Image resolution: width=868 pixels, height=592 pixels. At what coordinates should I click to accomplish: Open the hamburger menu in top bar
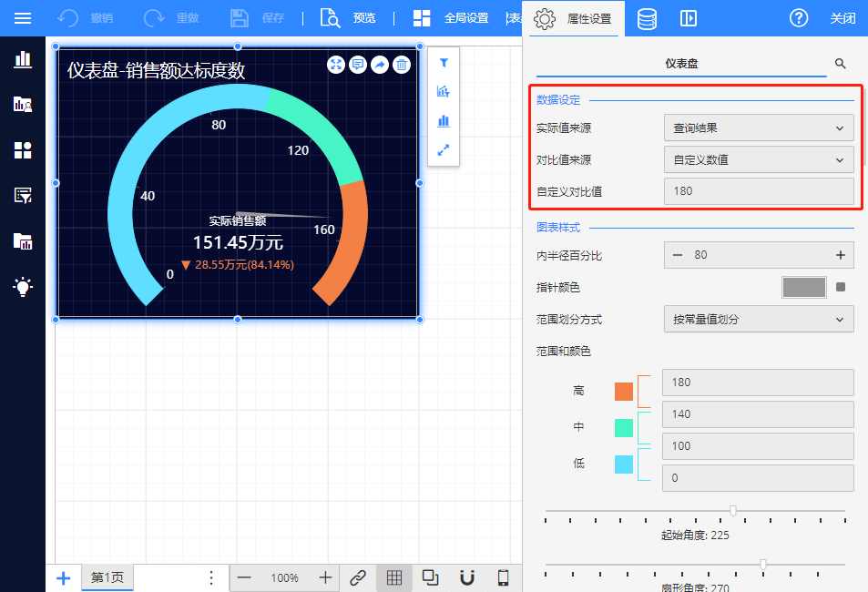(x=22, y=18)
